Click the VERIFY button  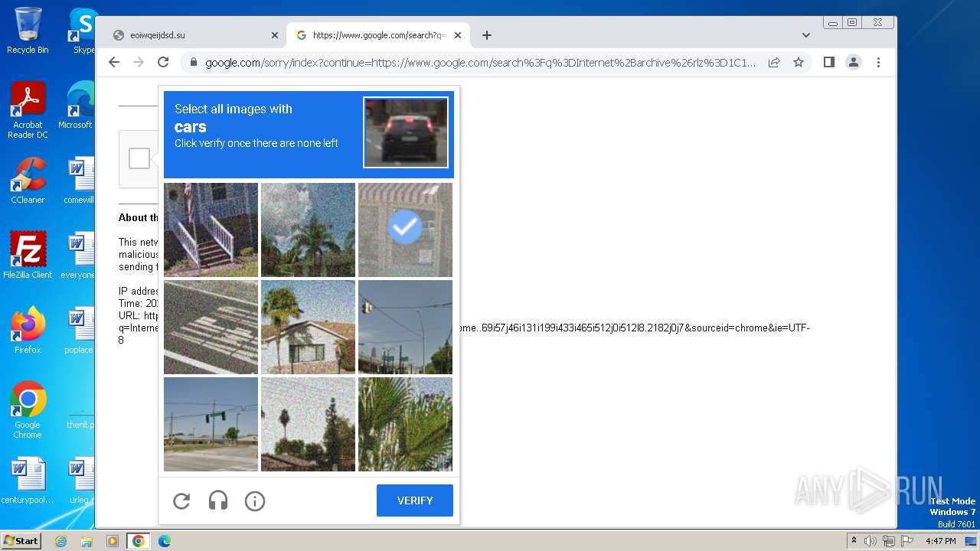(415, 500)
